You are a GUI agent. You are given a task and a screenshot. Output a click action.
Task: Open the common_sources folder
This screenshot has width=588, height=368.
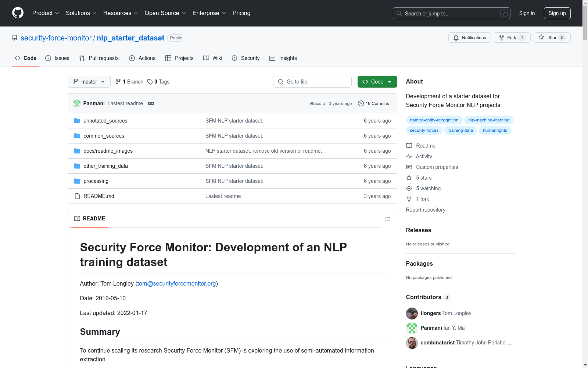click(104, 136)
